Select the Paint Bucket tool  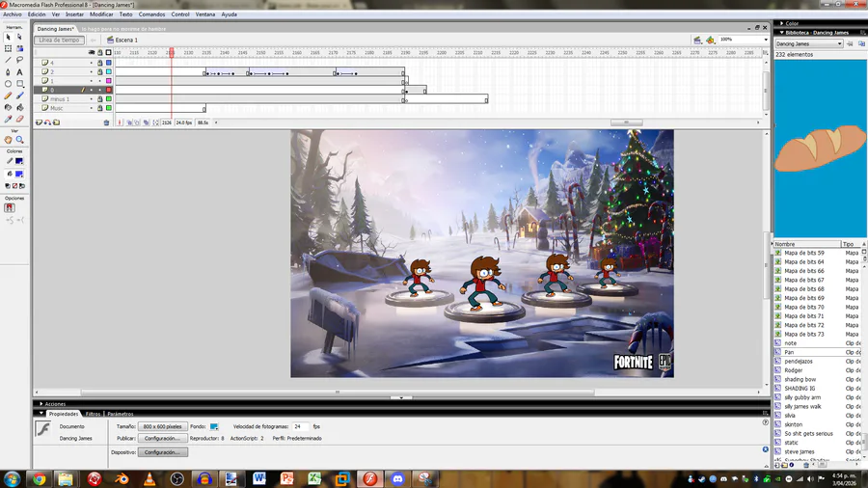tap(20, 107)
